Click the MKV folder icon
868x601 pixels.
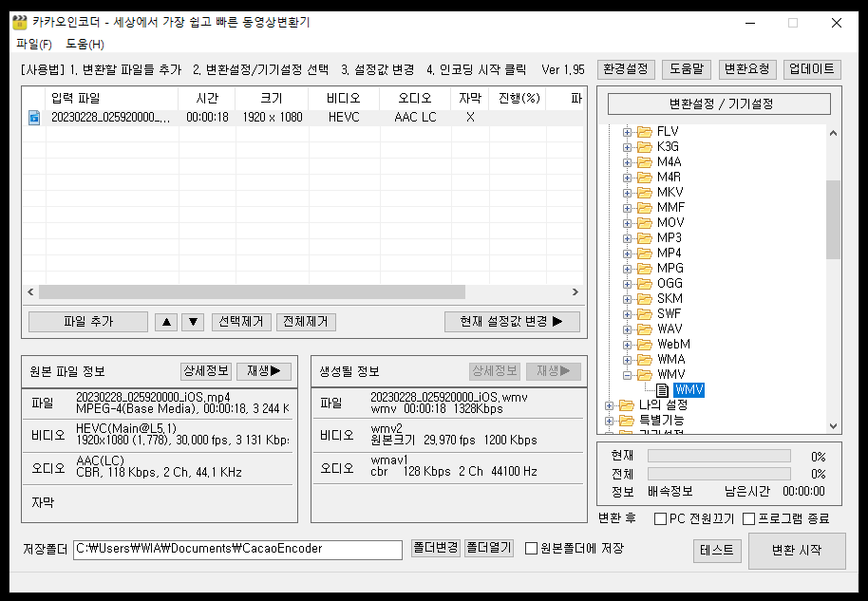tap(644, 193)
